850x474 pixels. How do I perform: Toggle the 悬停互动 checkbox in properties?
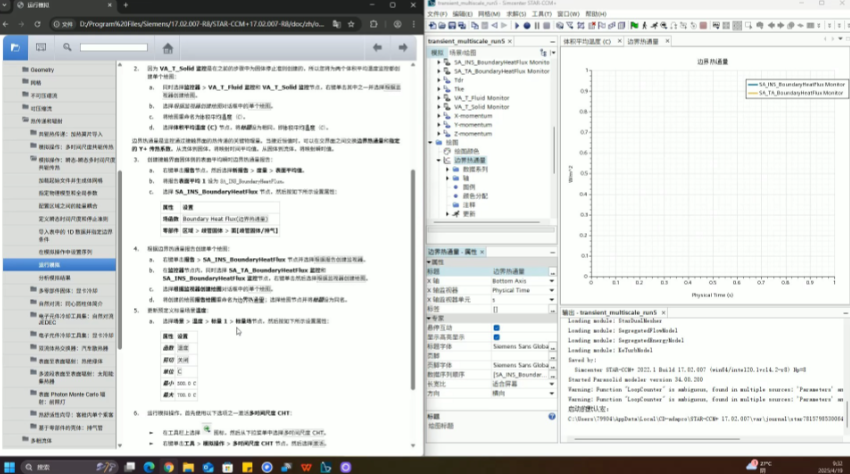[497, 327]
